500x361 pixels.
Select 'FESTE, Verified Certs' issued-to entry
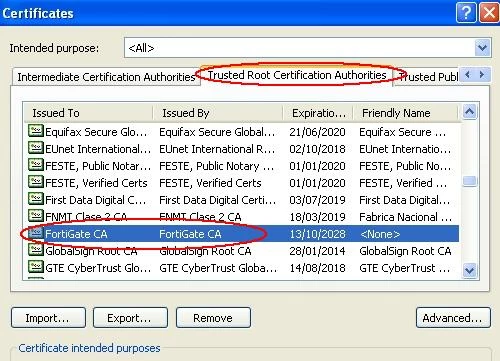click(96, 183)
